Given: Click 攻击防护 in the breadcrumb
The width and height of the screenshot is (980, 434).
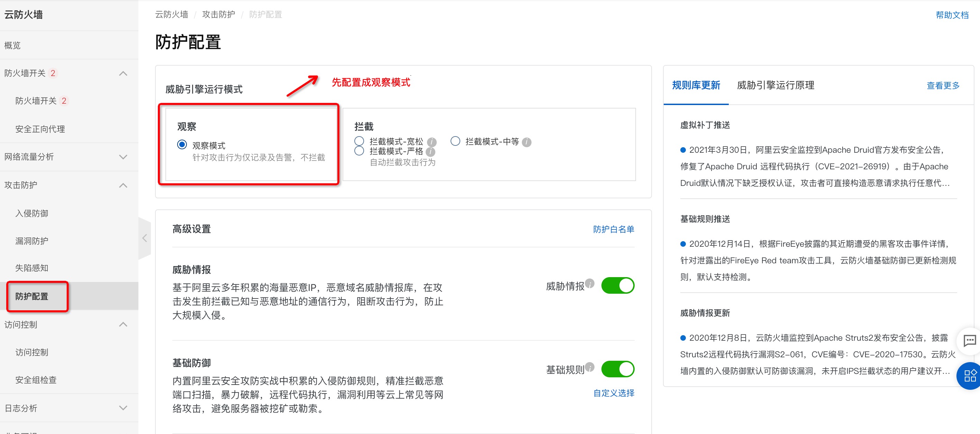Looking at the screenshot, I should (x=218, y=15).
